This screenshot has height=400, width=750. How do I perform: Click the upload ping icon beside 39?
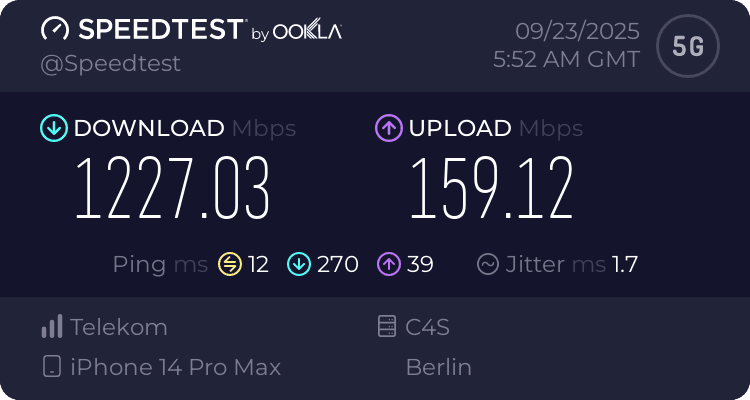pyautogui.click(x=388, y=264)
